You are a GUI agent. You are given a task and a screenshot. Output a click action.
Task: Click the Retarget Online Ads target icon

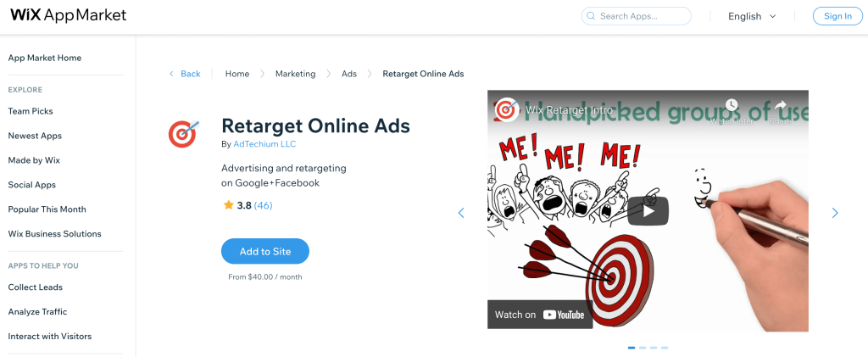coord(183,135)
